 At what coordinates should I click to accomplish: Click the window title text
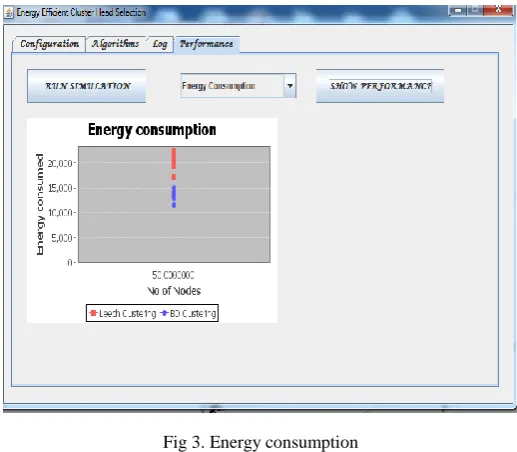pos(81,13)
